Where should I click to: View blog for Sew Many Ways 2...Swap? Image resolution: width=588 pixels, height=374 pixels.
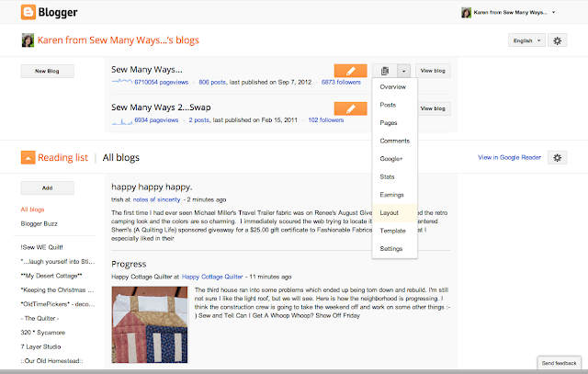click(x=434, y=108)
